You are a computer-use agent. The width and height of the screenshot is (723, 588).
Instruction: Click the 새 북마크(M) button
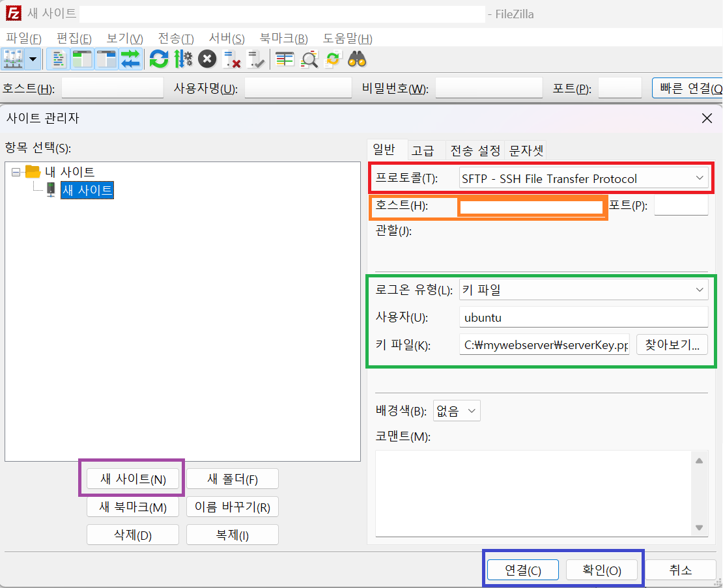coord(133,507)
